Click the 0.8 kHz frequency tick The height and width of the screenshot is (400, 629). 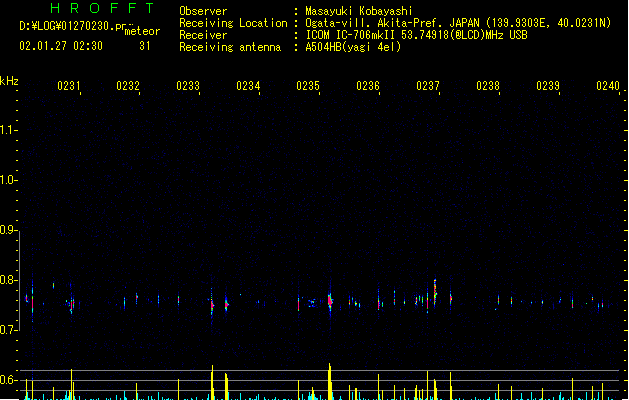tap(9, 280)
